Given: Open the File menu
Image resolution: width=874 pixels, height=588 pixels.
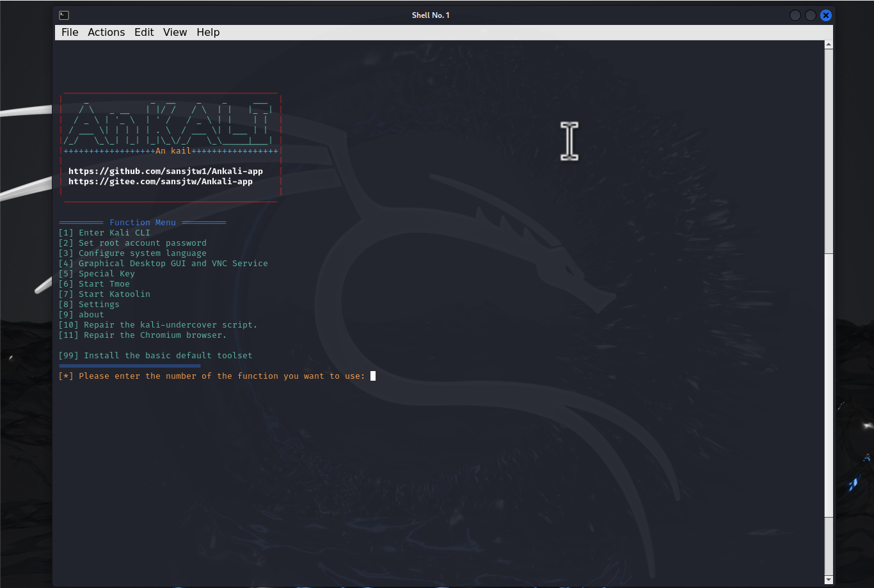Looking at the screenshot, I should (70, 33).
